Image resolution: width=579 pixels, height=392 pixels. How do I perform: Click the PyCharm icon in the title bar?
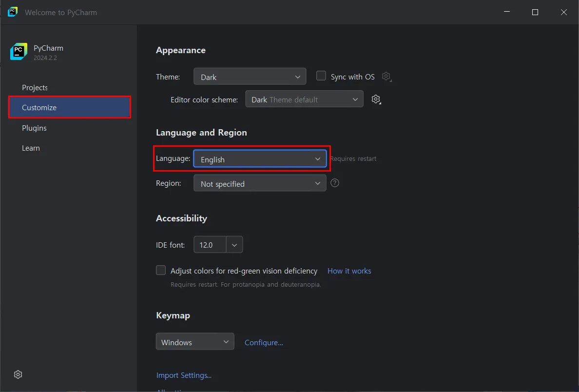(x=13, y=12)
